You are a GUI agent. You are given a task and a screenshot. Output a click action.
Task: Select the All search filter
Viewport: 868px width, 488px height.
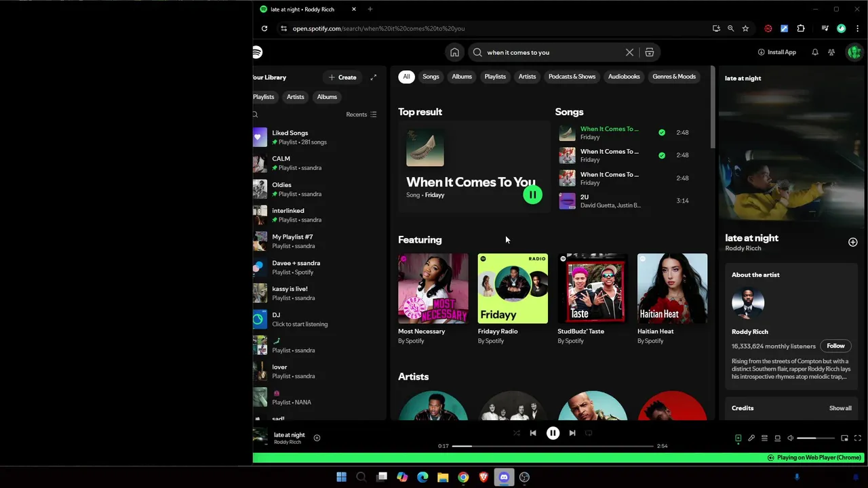tap(406, 77)
